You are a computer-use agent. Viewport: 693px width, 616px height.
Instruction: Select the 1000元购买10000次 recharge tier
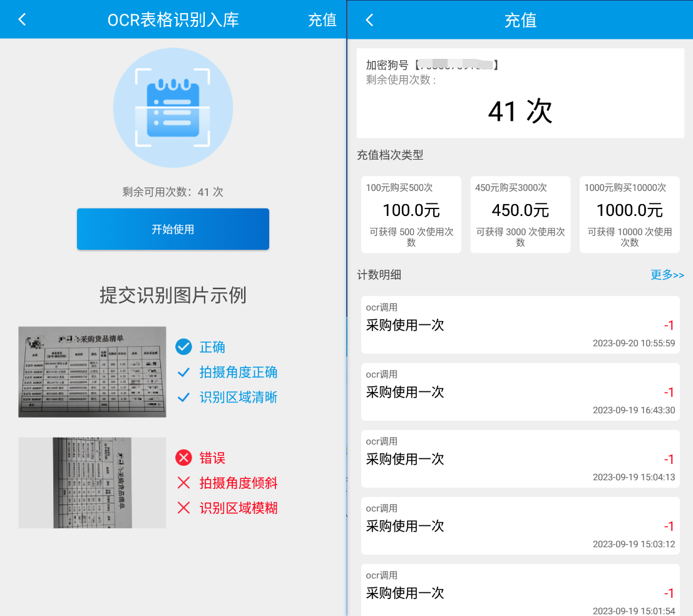(x=629, y=215)
